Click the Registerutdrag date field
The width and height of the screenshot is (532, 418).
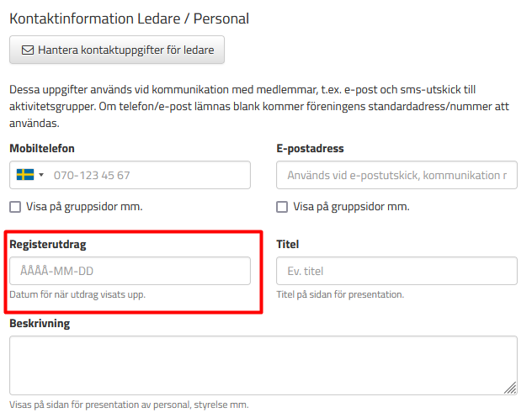click(130, 271)
